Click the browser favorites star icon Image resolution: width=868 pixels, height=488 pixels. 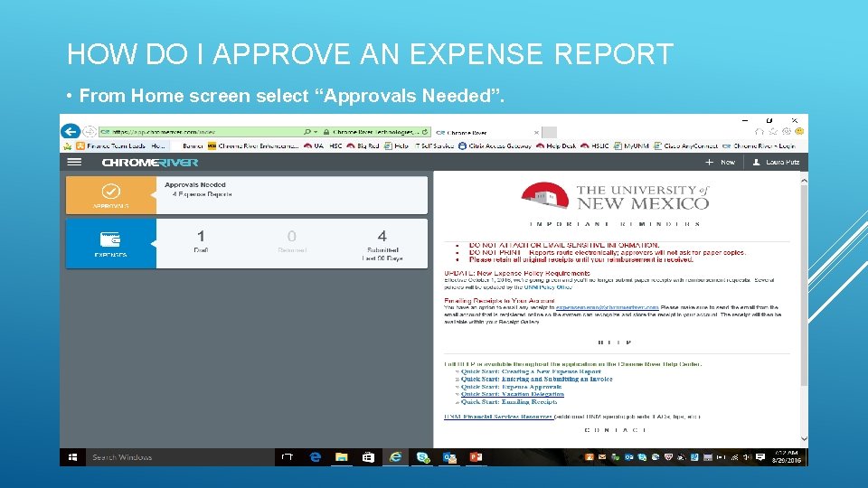[x=773, y=132]
